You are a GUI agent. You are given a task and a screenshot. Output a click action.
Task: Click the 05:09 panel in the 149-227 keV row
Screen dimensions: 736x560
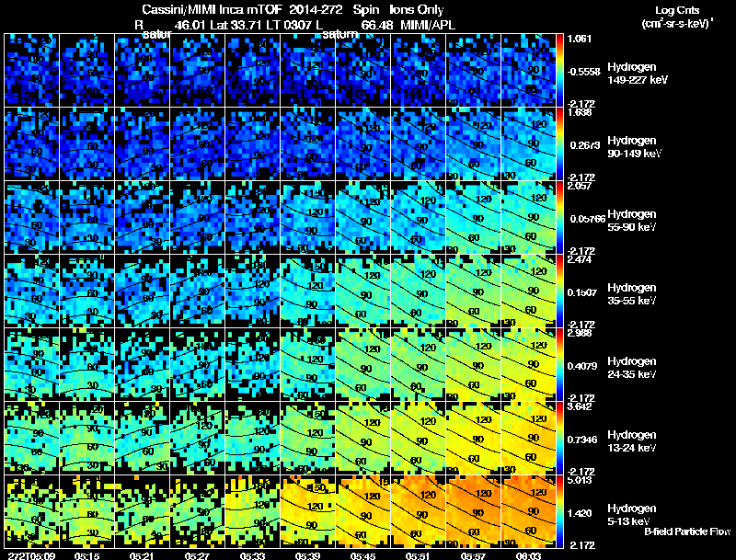coord(31,71)
